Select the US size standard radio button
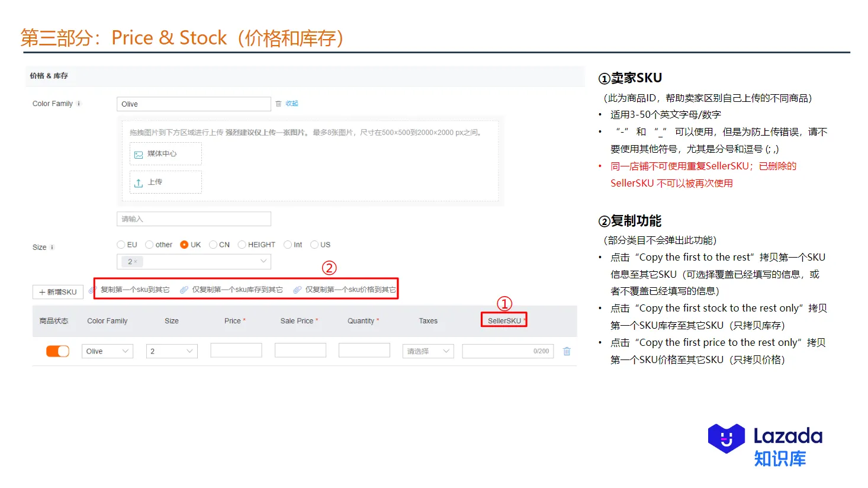 tap(313, 244)
